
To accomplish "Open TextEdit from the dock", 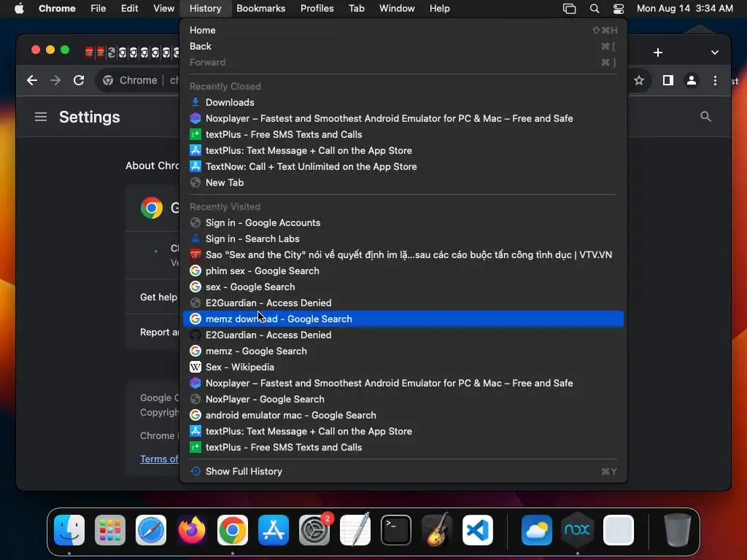I will [x=355, y=529].
